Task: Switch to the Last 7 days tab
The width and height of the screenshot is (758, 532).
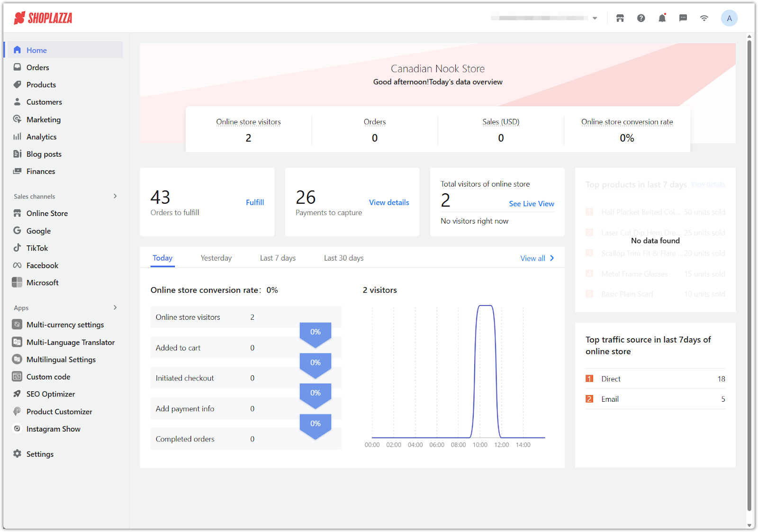Action: click(x=278, y=258)
